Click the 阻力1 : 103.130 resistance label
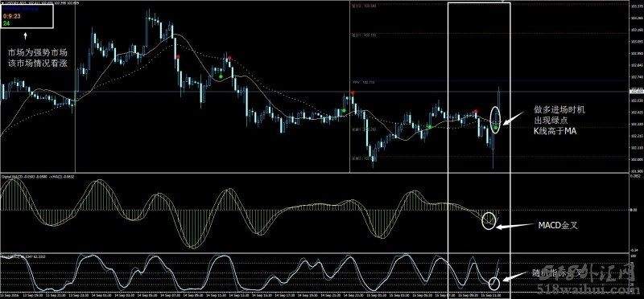Image resolution: width=644 pixels, height=299 pixels. pyautogui.click(x=364, y=35)
